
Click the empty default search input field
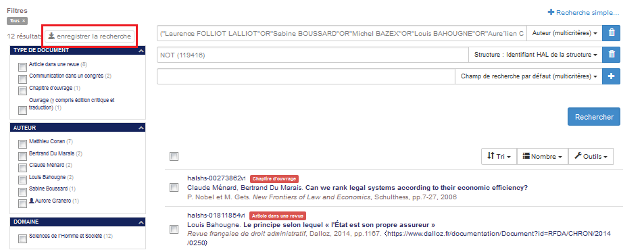tap(306, 76)
